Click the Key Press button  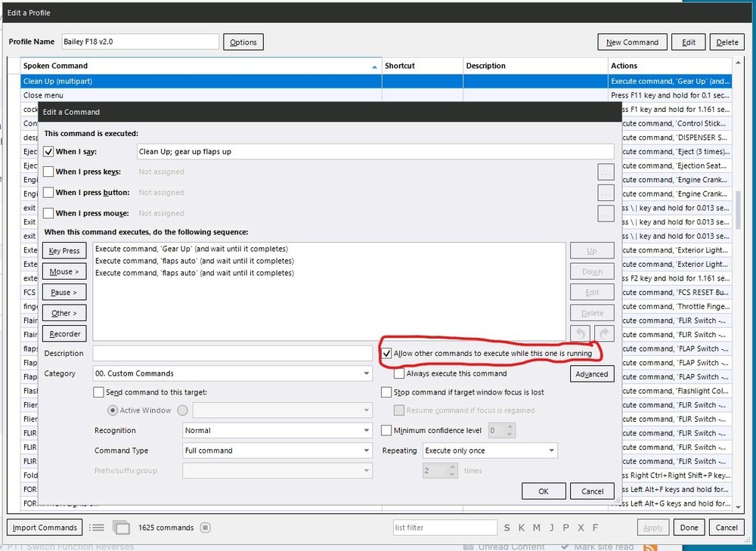click(64, 251)
